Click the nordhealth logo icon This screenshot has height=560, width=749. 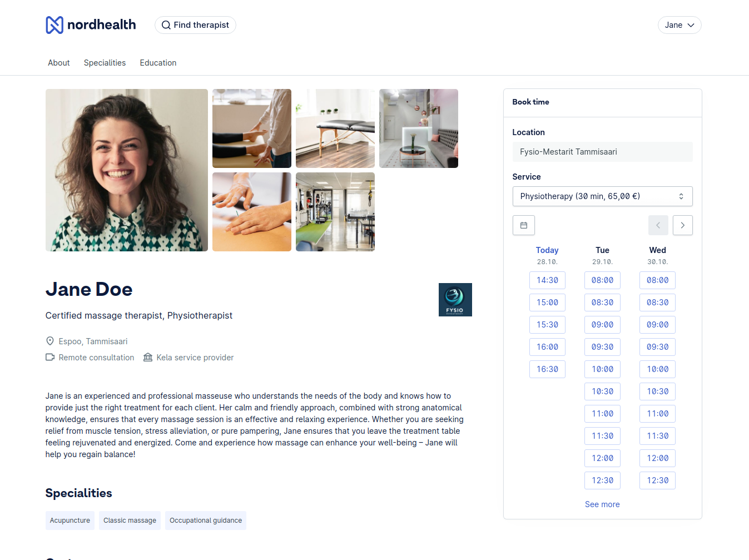coord(54,25)
